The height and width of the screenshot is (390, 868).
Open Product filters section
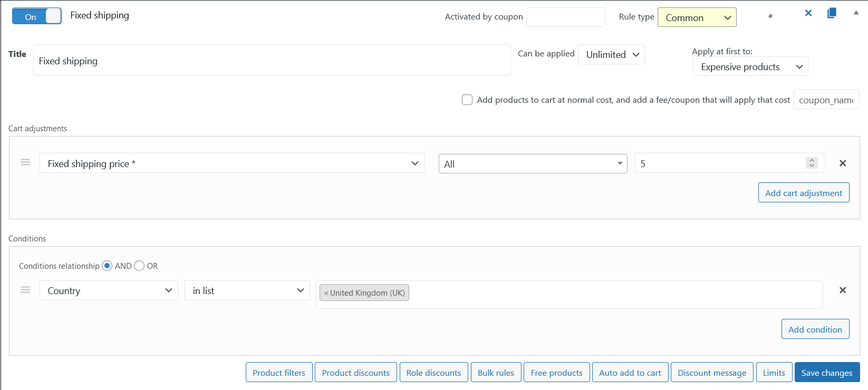coord(279,372)
